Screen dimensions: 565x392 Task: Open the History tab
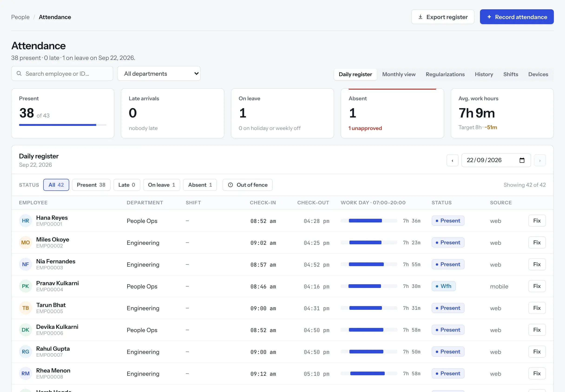pos(484,74)
